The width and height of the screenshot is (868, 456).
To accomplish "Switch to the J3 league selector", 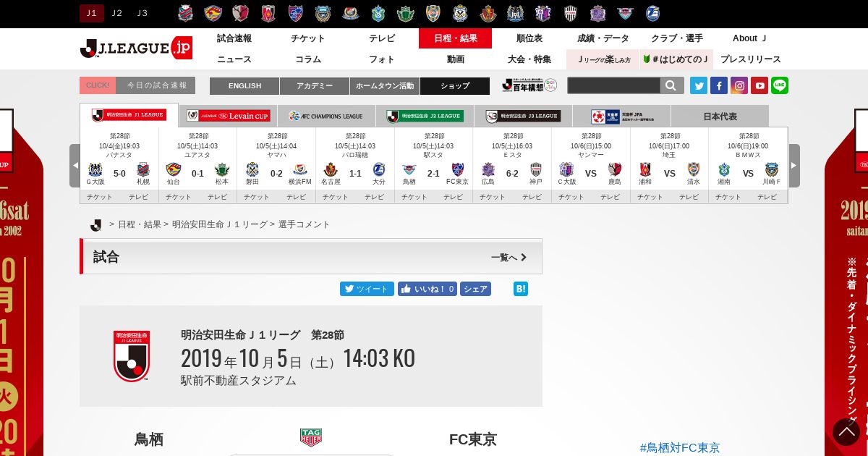I will 142,13.
